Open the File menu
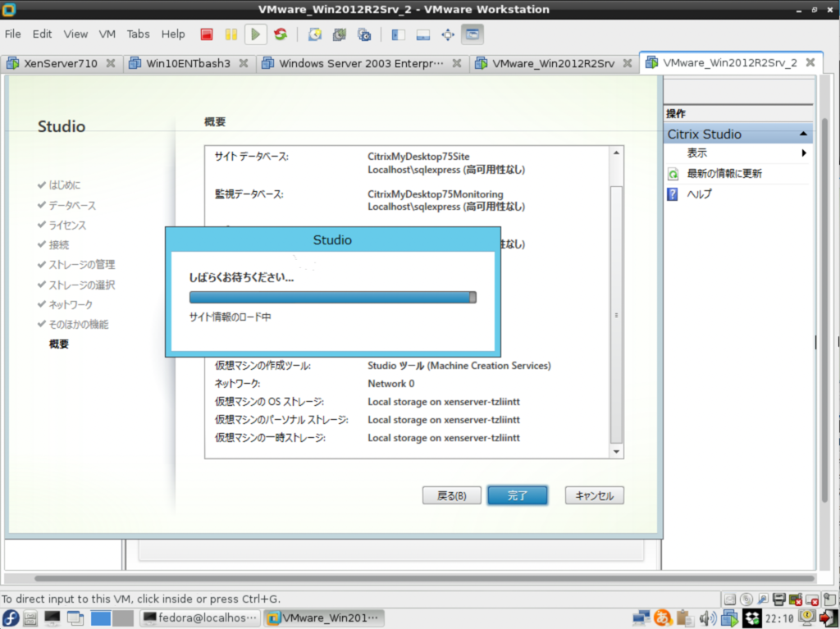This screenshot has width=840, height=629. [13, 34]
